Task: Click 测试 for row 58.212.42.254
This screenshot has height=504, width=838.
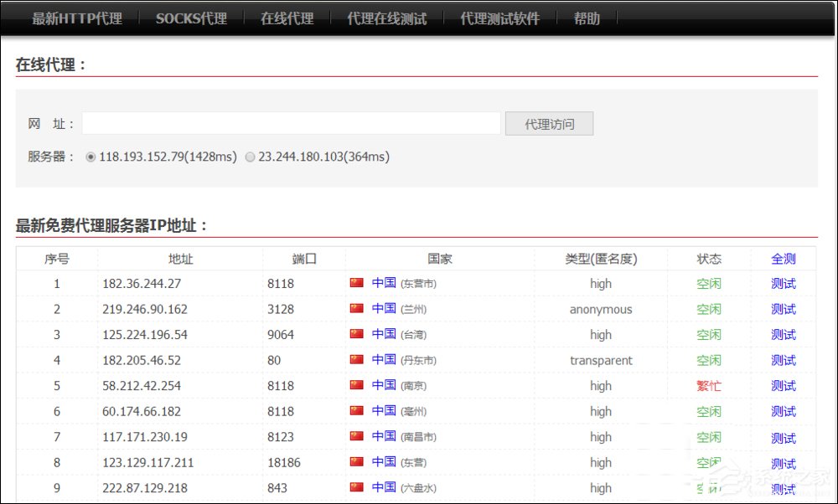Action: click(784, 386)
